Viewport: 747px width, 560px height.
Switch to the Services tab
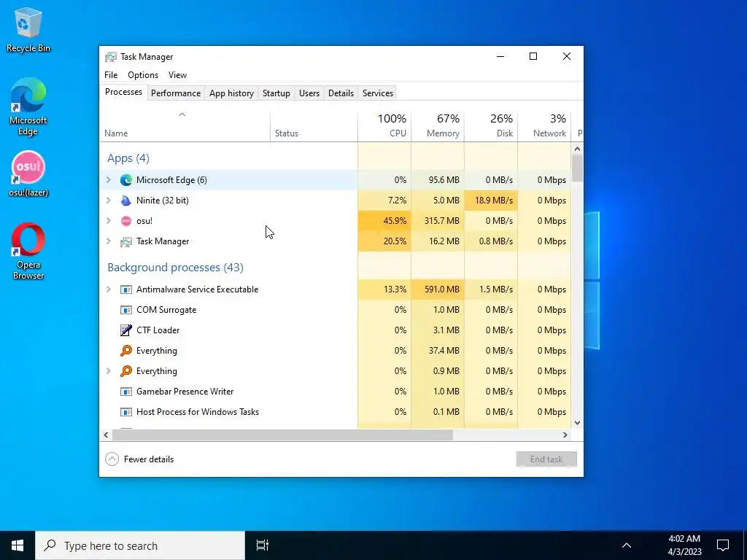click(378, 93)
